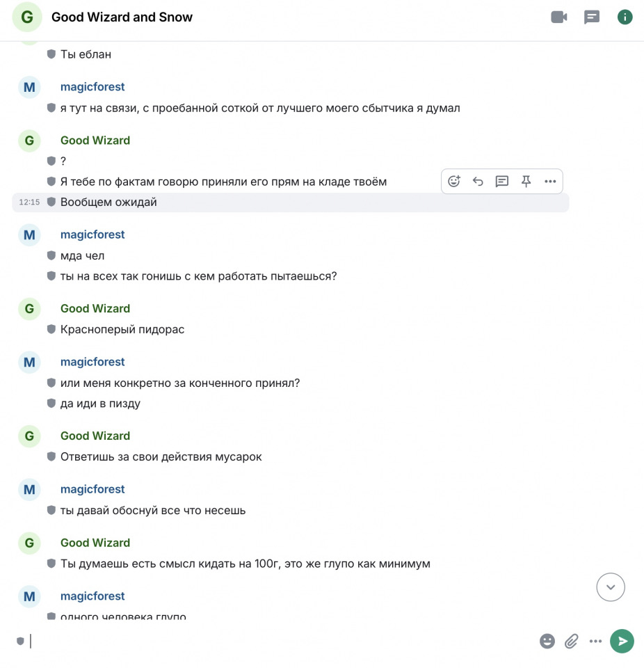
Task: Open room info with green i icon
Action: pos(625,17)
